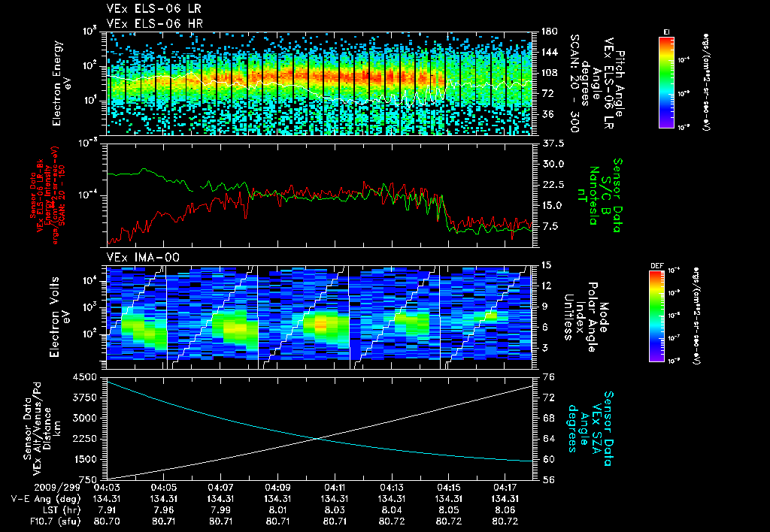Click the '36' pitch angle tick label
Image resolution: width=770 pixels, height=532 pixels.
[x=547, y=114]
